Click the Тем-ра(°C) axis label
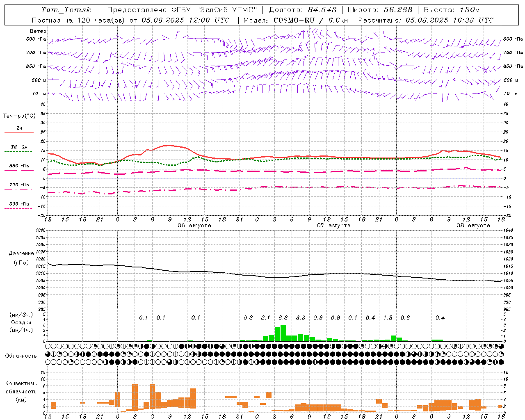Screen dimensions: 525x420 (19, 116)
